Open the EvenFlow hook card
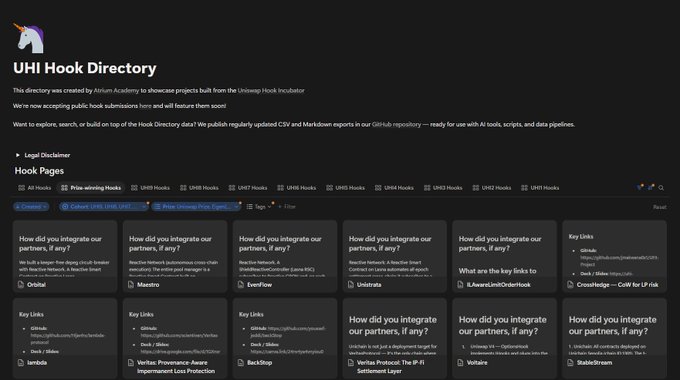This screenshot has width=680, height=380. [285, 256]
